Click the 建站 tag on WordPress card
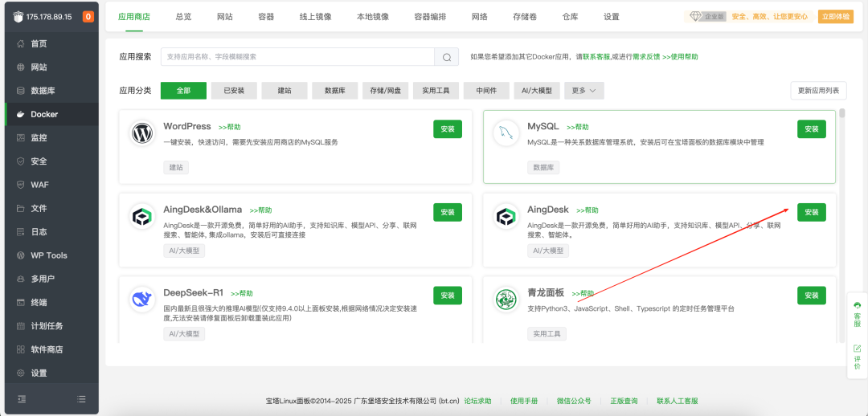Screen dimensions: 868x416 pos(176,167)
